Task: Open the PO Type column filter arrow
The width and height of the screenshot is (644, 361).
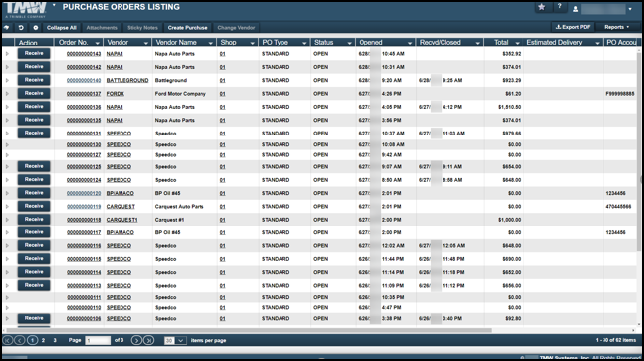Action: click(x=304, y=43)
